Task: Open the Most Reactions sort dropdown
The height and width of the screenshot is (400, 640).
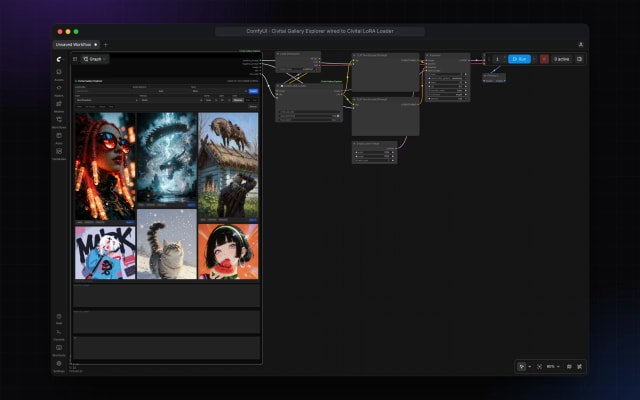Action: [x=107, y=100]
